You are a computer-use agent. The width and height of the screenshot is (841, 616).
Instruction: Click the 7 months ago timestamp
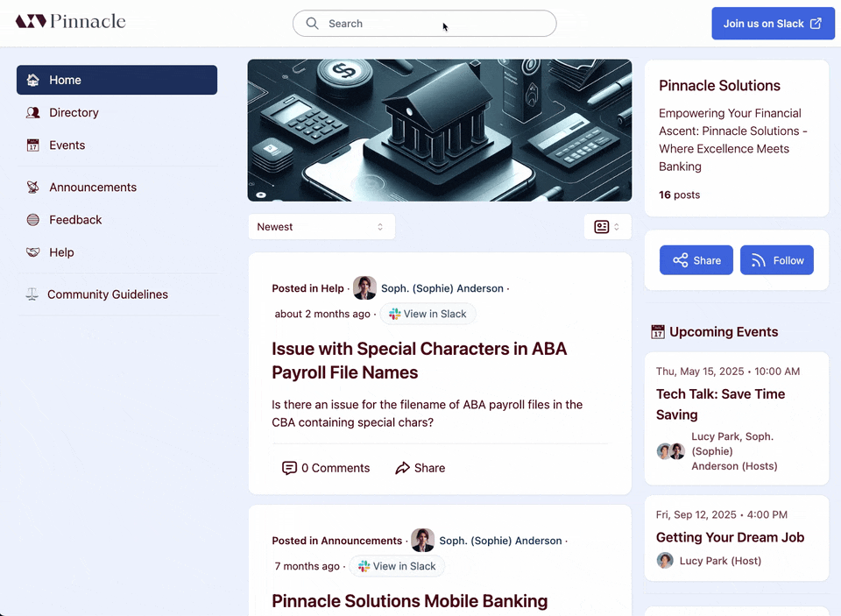(x=307, y=566)
